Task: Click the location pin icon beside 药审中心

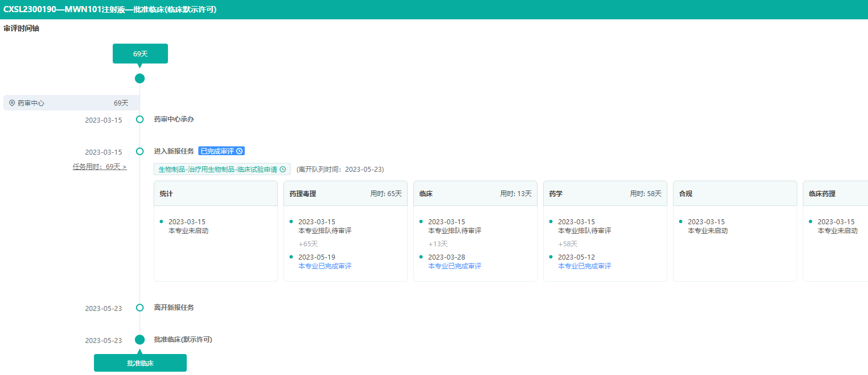Action: pos(12,103)
